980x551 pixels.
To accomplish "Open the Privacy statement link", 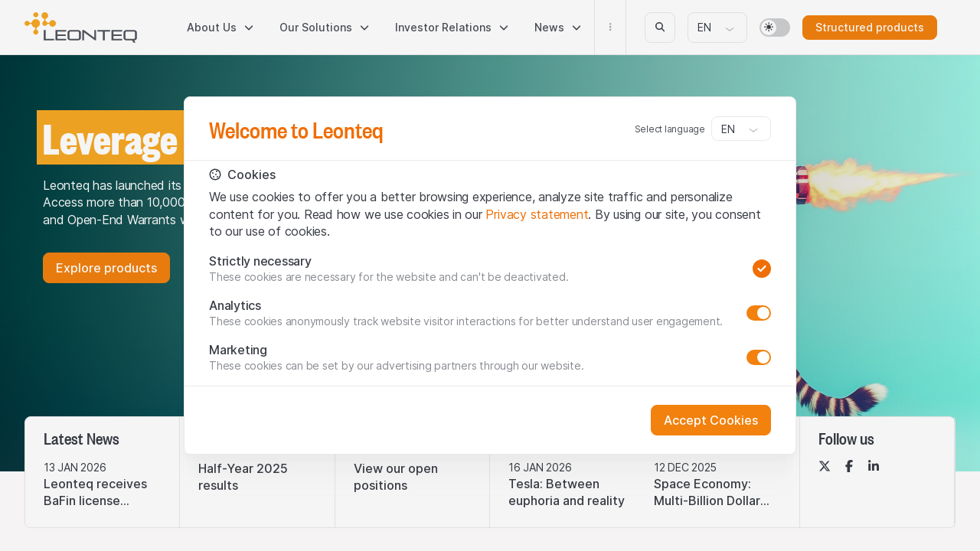I will 537,214.
